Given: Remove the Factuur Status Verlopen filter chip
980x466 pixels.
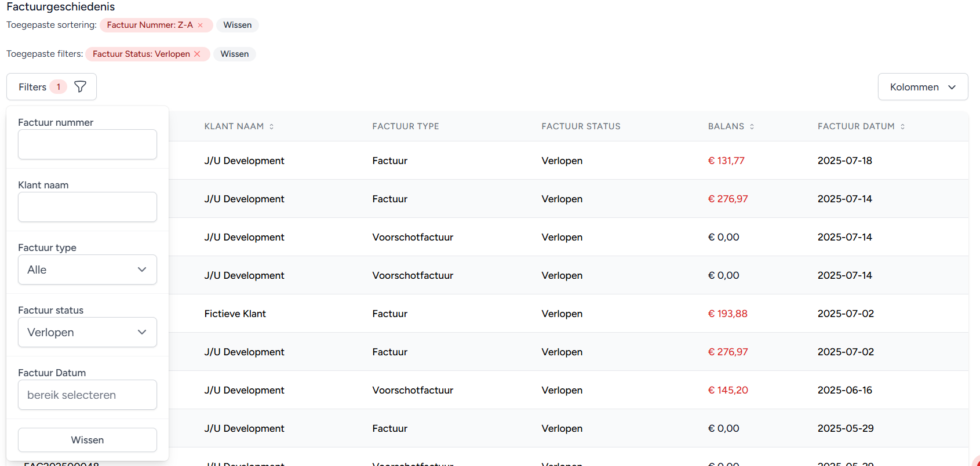Looking at the screenshot, I should click(x=197, y=54).
